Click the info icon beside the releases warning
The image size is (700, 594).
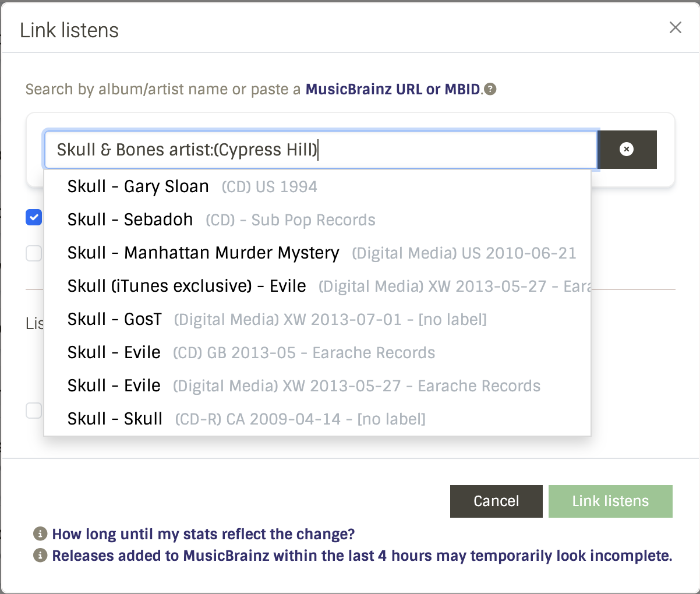[39, 556]
